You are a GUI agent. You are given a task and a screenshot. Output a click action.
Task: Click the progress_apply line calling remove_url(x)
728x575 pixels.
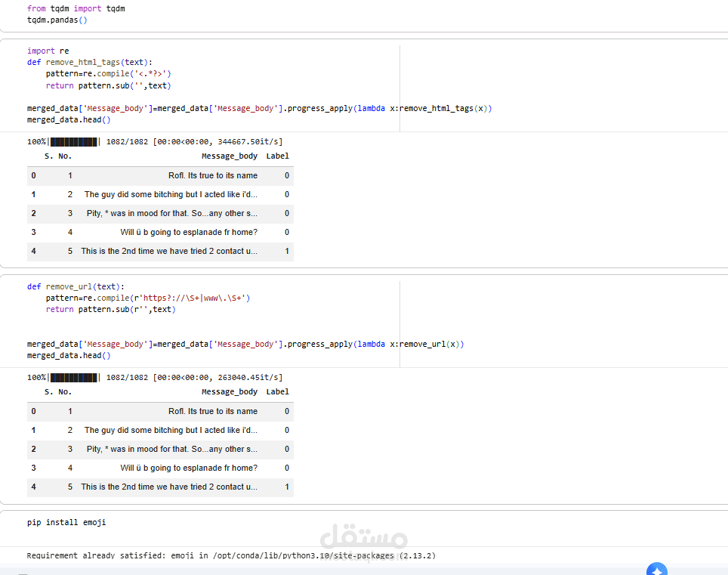[245, 344]
